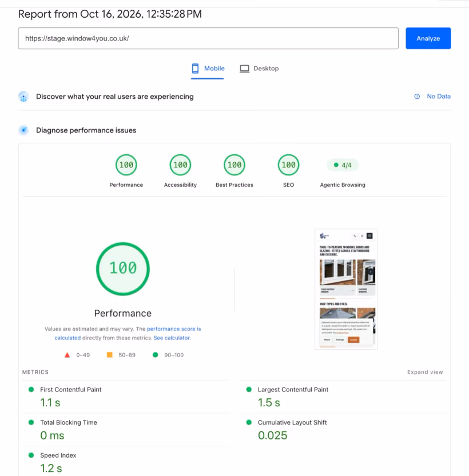Select the SEO 100 score gauge
469x476 pixels.
pos(289,165)
